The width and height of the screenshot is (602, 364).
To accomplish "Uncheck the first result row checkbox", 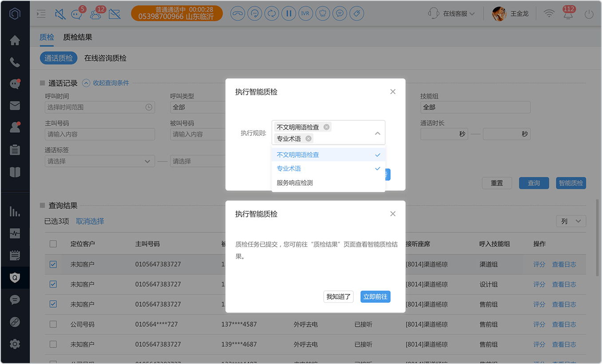I will pos(53,265).
